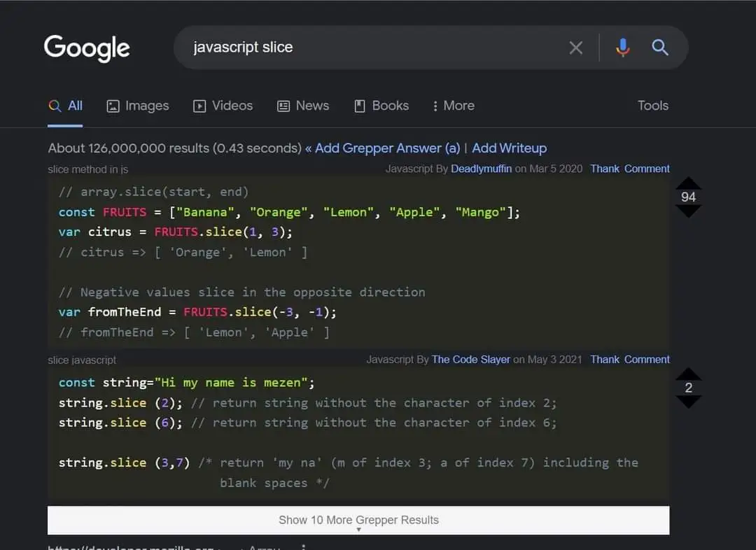Click the const string code line

tap(187, 383)
